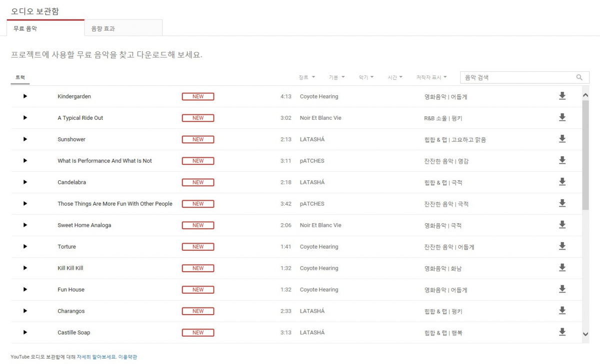Image resolution: width=600 pixels, height=364 pixels.
Task: Click the magnifier search icon
Action: [579, 77]
